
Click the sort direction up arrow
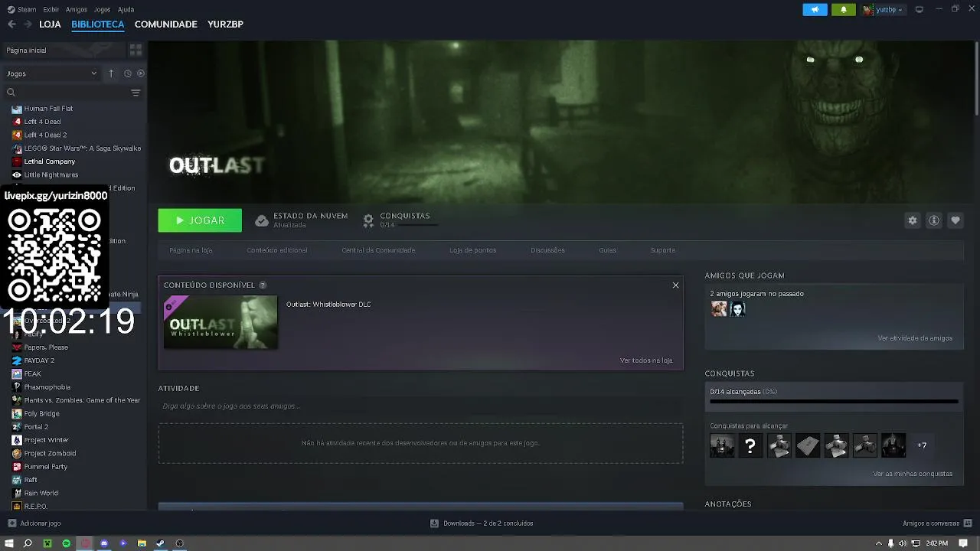(x=111, y=73)
